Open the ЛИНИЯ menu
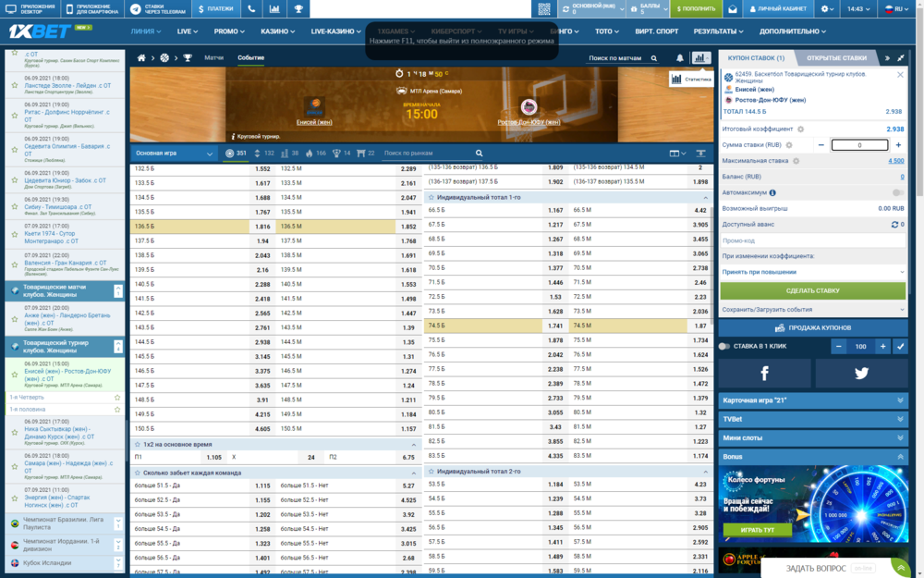Viewport: 924px width, 578px height. (x=146, y=31)
